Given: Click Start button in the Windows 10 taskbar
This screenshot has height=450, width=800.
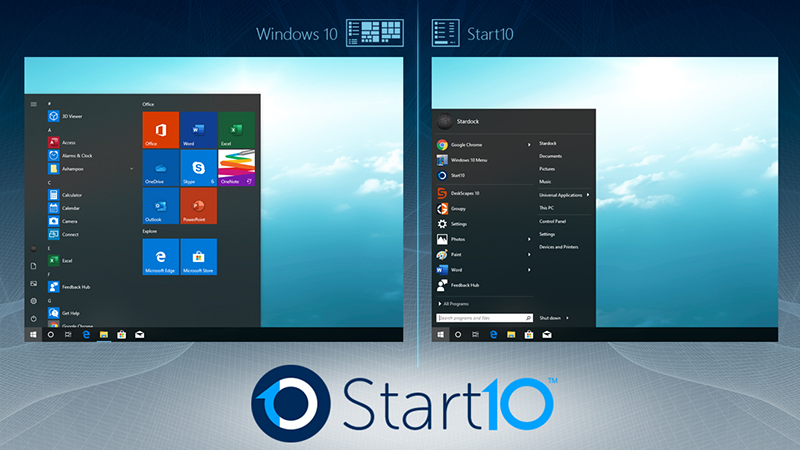Looking at the screenshot, I should 33,335.
